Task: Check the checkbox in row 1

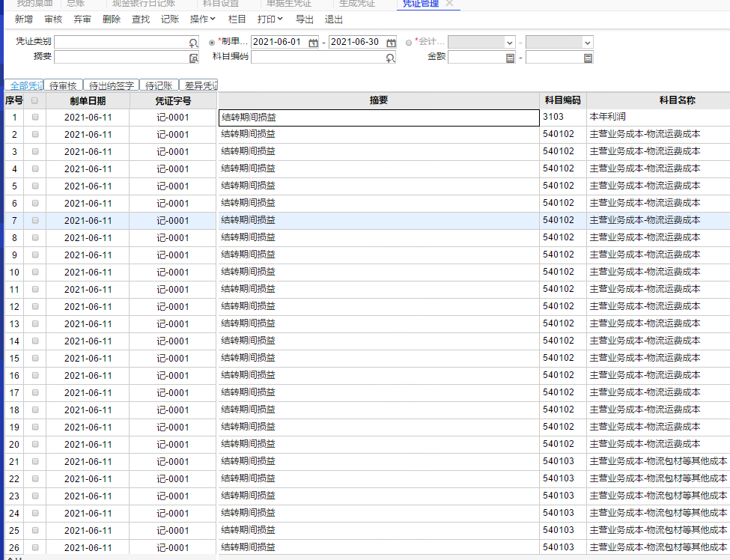Action: [35, 118]
